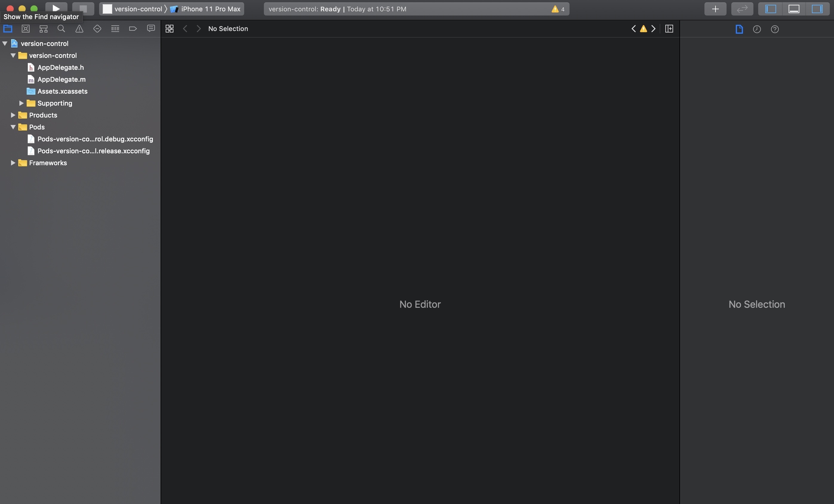Go back in editor history
The width and height of the screenshot is (834, 504).
[x=185, y=29]
